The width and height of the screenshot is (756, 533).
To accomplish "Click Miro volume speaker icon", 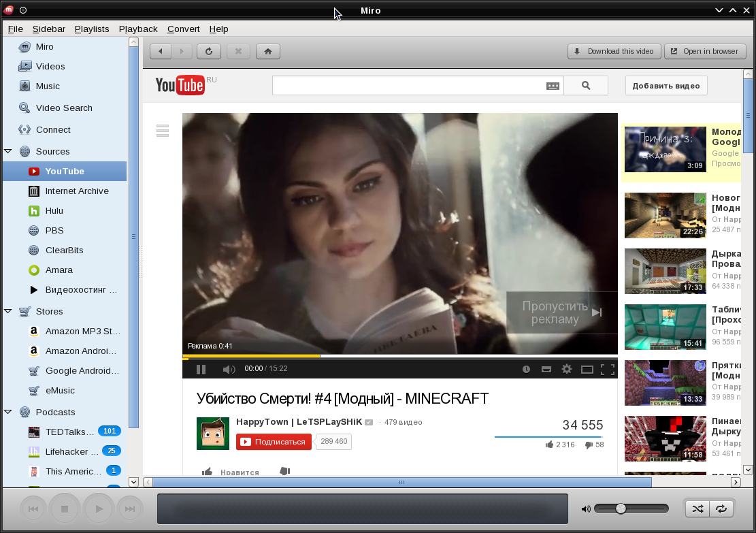I will point(586,509).
